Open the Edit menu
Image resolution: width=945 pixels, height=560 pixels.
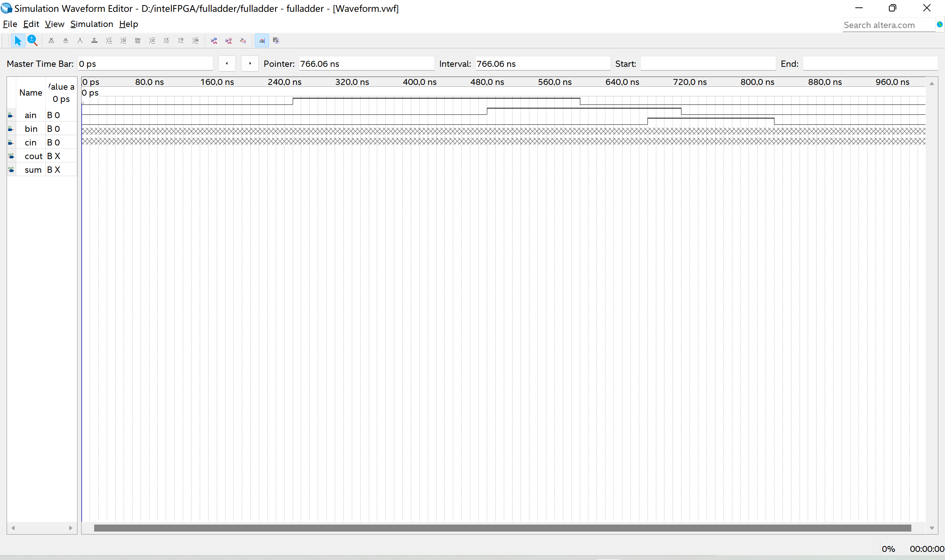tap(31, 24)
